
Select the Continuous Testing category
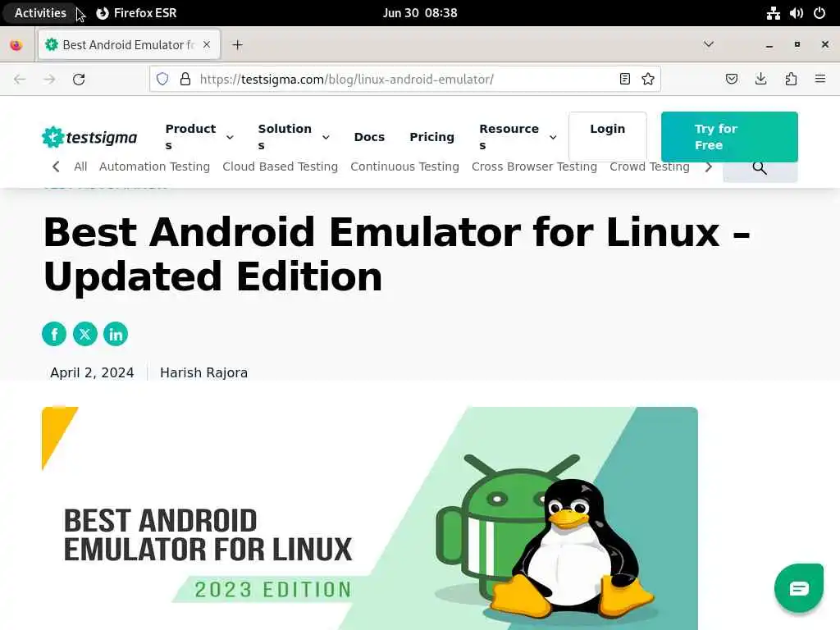point(404,167)
